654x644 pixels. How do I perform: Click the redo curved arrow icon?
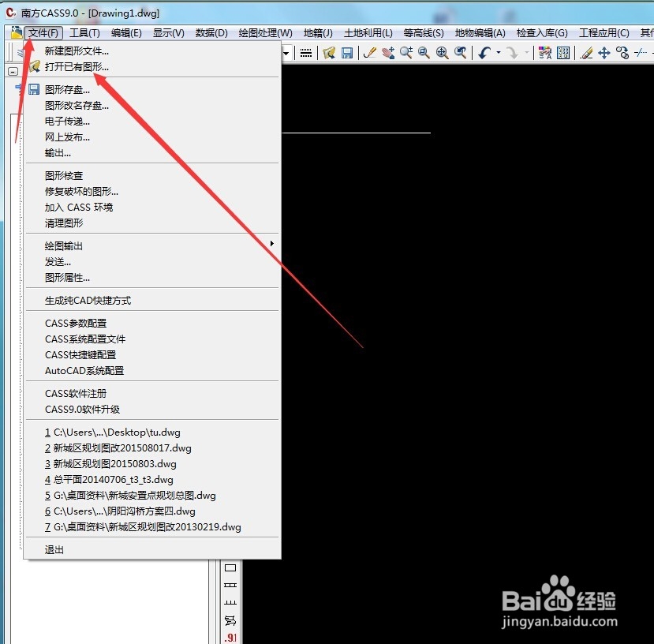click(x=512, y=53)
